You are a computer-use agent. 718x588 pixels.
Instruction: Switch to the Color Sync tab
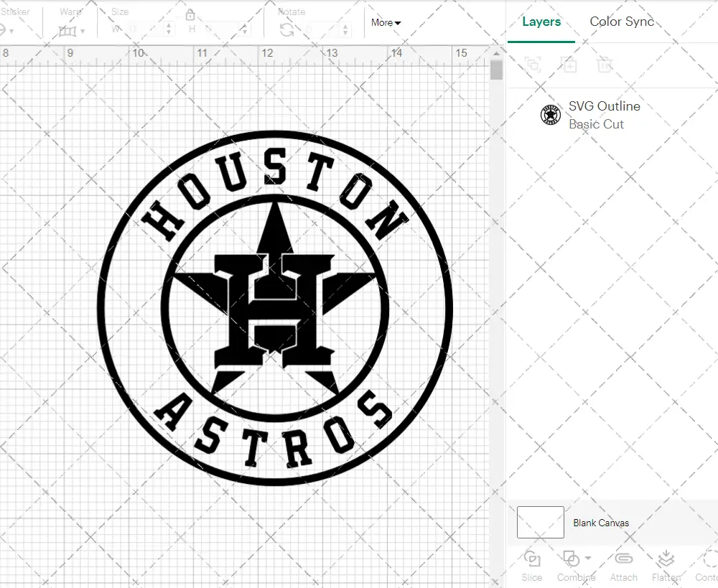coord(622,22)
